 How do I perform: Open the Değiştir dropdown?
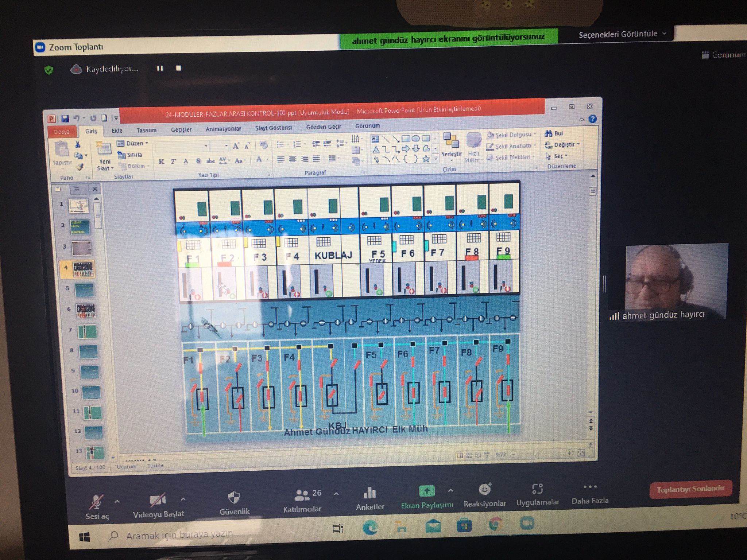[x=562, y=145]
